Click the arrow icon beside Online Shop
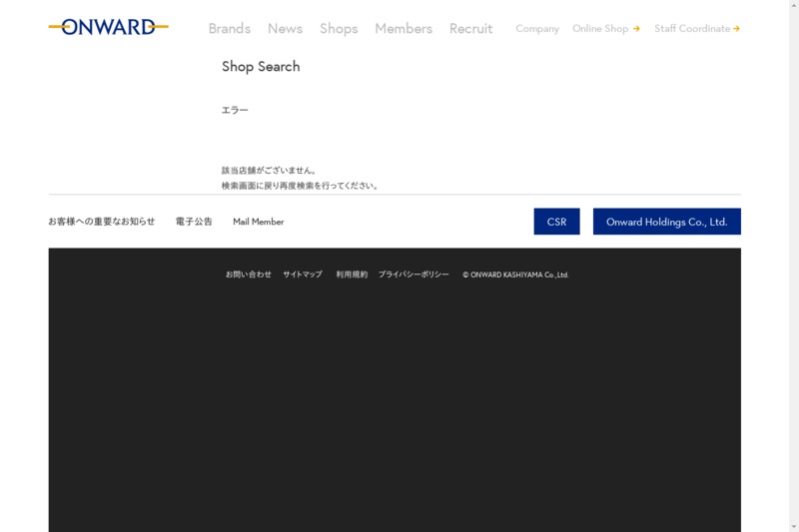The height and width of the screenshot is (532, 799). [636, 29]
